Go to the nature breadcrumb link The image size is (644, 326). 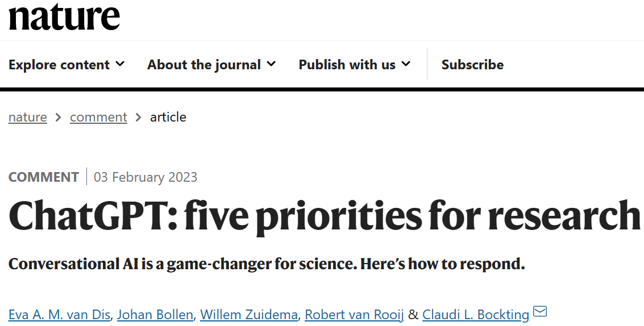[28, 117]
